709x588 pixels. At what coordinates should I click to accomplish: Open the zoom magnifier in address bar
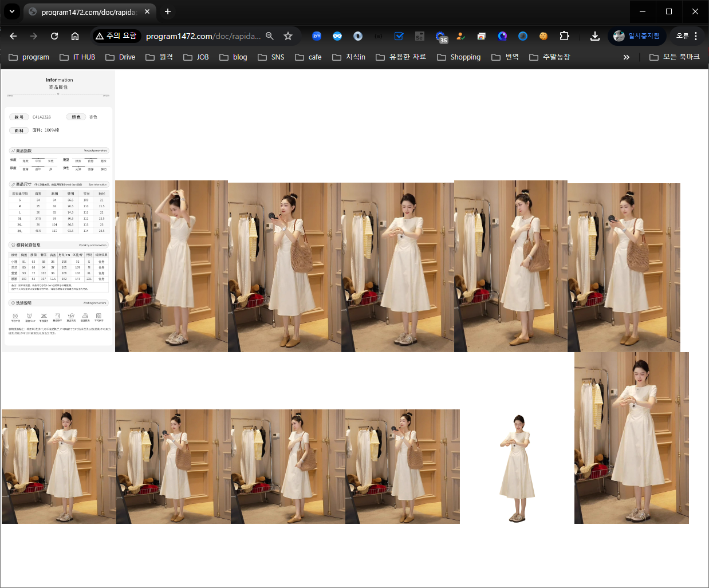point(270,36)
